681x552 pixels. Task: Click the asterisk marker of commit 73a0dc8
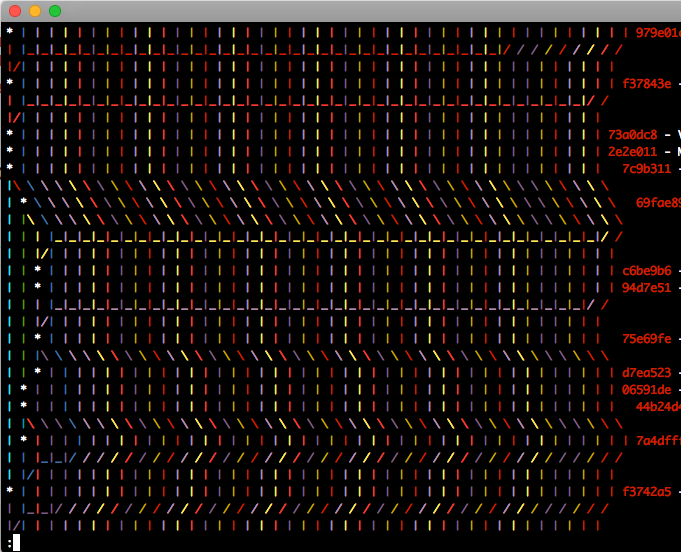[10, 133]
